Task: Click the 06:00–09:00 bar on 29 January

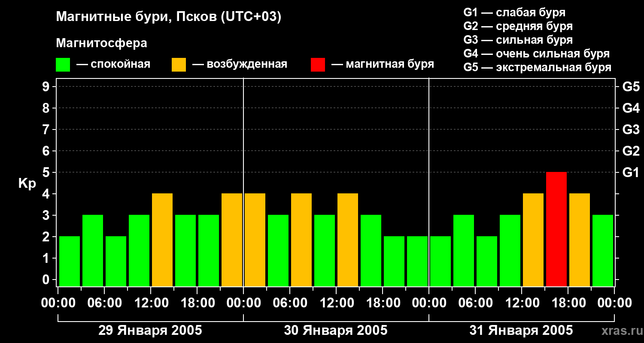Action: coord(116,261)
